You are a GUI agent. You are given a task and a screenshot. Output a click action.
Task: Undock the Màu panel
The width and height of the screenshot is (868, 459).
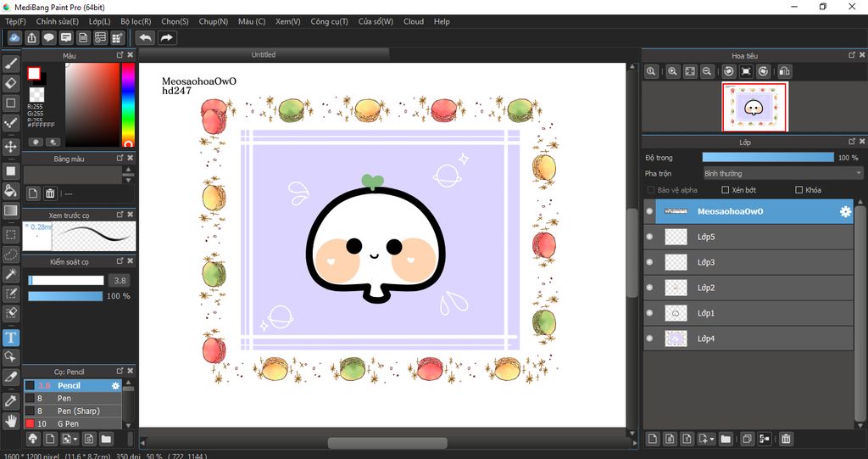(120, 55)
